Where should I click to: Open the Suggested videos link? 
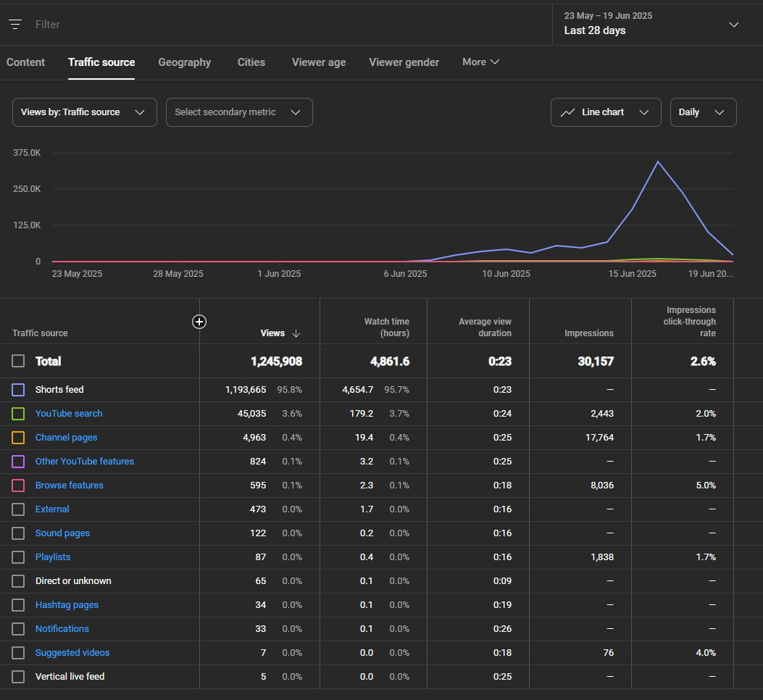click(x=72, y=653)
